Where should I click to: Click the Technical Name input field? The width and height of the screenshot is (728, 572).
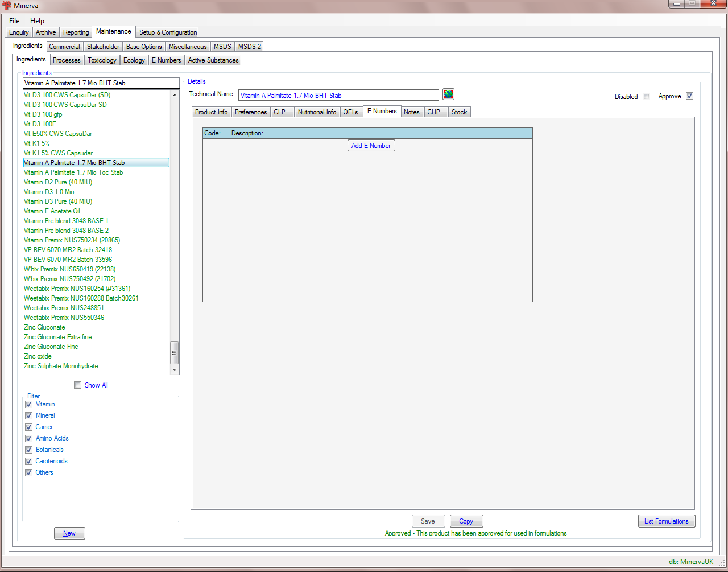click(x=338, y=96)
